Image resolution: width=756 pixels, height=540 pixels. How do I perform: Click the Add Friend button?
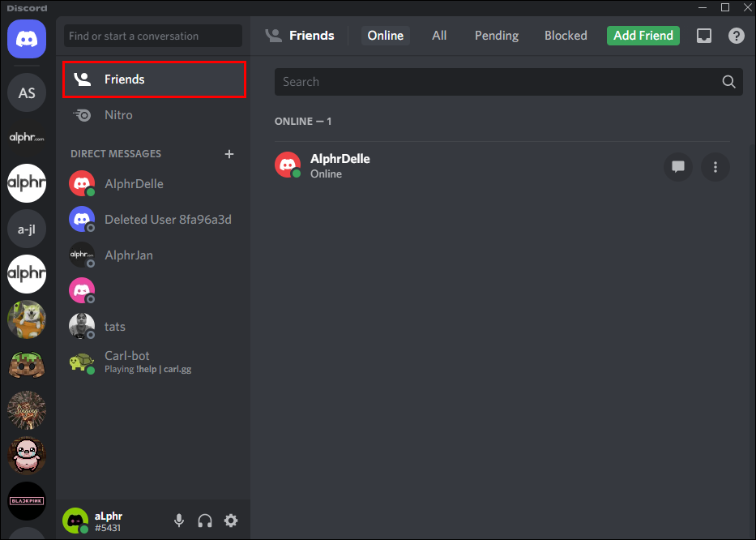643,36
